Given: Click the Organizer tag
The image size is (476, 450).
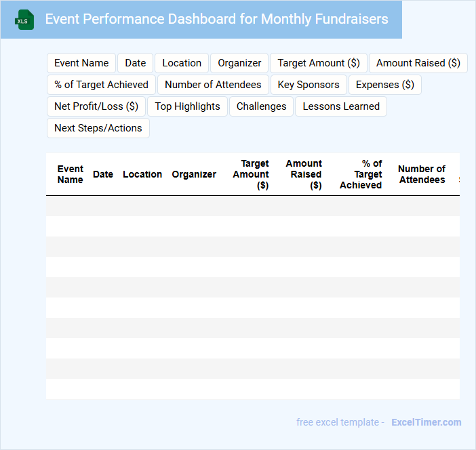Looking at the screenshot, I should [x=239, y=63].
